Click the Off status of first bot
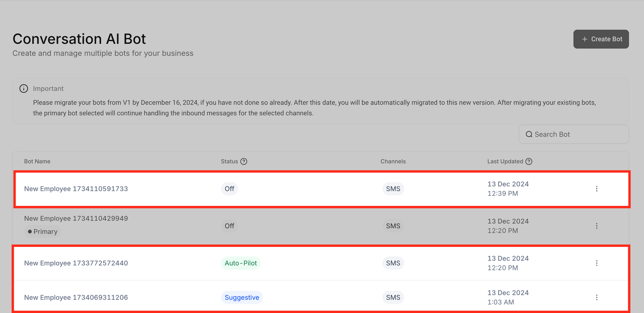This screenshot has width=644, height=313. coord(229,189)
